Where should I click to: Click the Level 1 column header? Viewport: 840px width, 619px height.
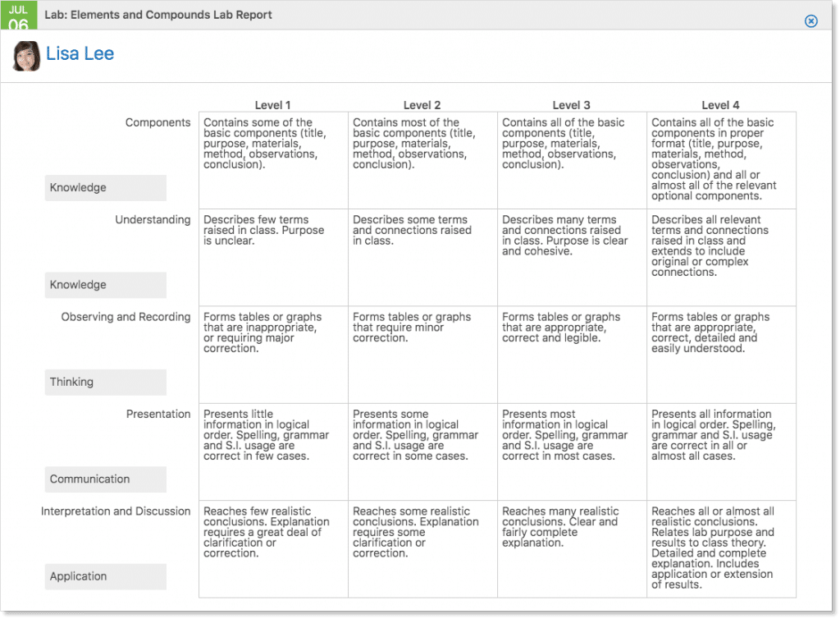point(272,105)
